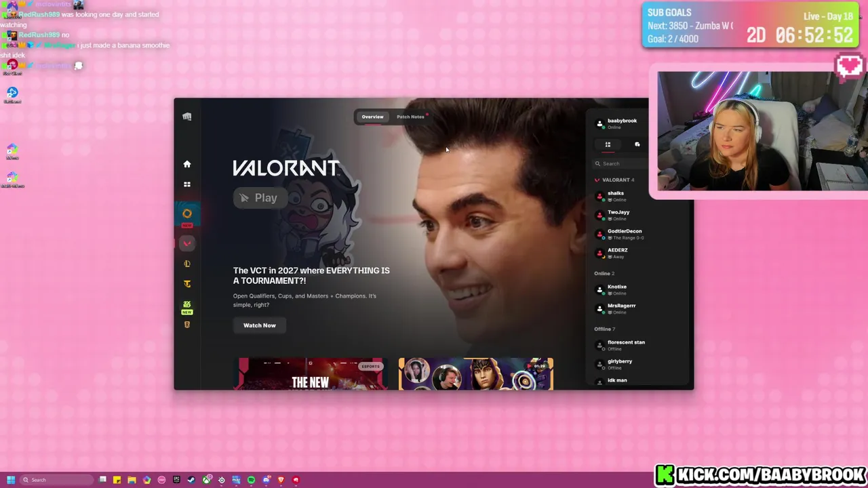Select the Legends of Runeterra icon
The width and height of the screenshot is (868, 488).
187,325
